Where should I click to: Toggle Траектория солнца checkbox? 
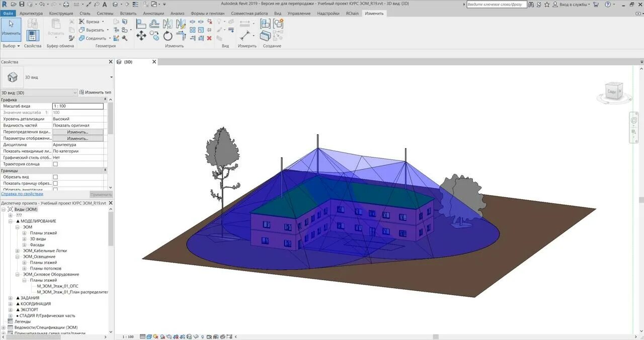[x=55, y=164]
